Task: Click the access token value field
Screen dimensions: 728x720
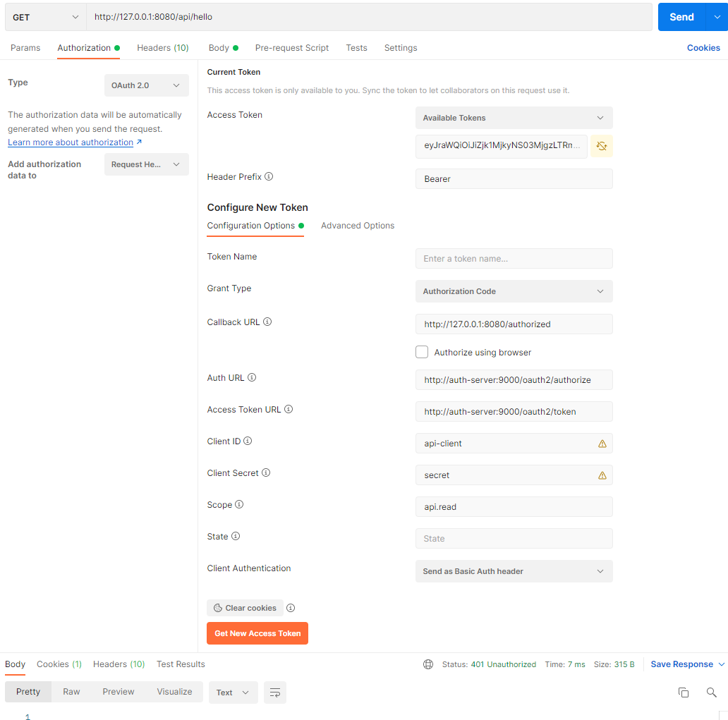Action: pos(502,146)
